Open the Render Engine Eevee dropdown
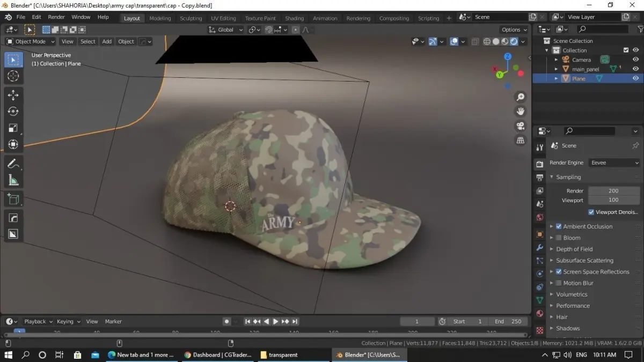The image size is (644, 362). (x=614, y=162)
